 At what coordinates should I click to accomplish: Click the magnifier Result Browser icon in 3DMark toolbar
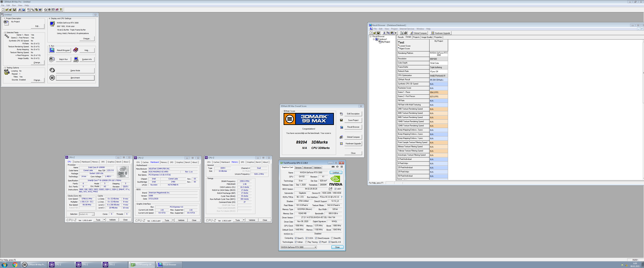pyautogui.click(x=23, y=10)
